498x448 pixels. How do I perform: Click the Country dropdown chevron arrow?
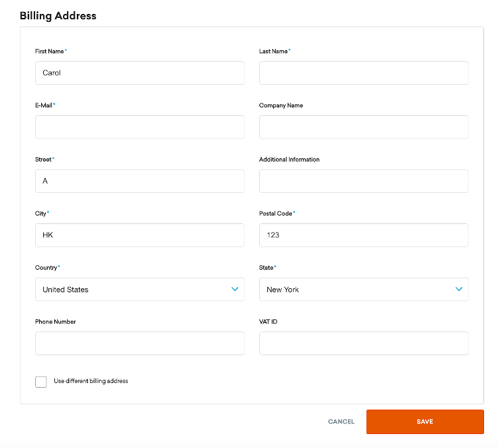234,289
